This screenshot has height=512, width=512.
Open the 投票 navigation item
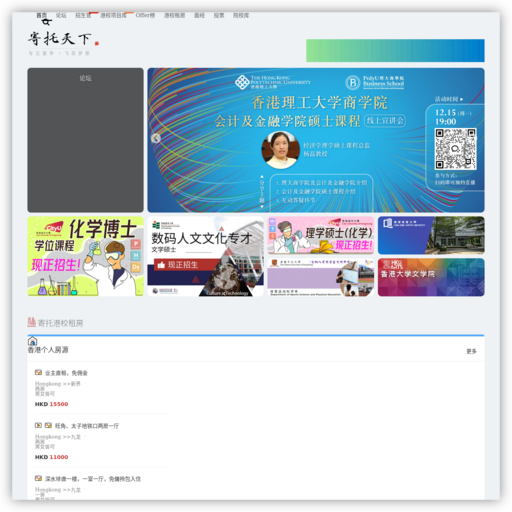[219, 15]
